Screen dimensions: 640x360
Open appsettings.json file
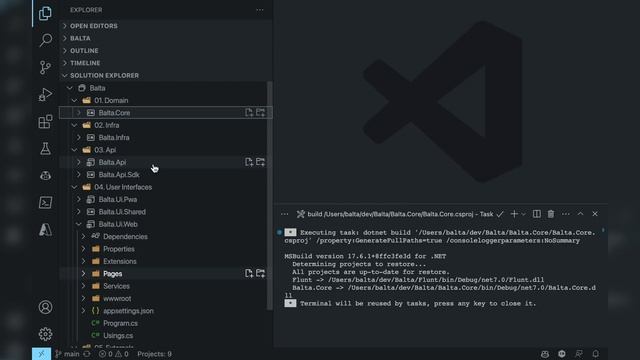128,311
